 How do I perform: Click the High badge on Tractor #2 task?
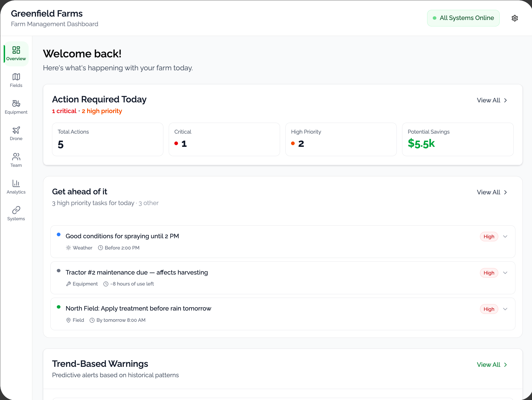(489, 273)
